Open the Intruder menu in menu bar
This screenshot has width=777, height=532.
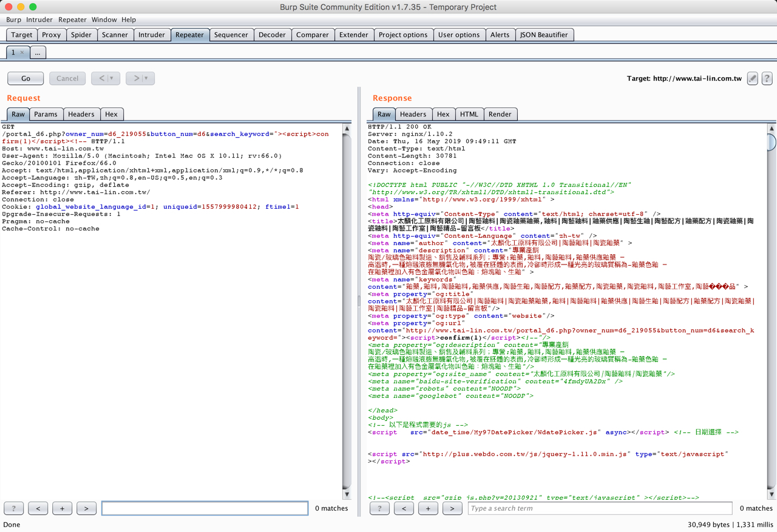(39, 19)
